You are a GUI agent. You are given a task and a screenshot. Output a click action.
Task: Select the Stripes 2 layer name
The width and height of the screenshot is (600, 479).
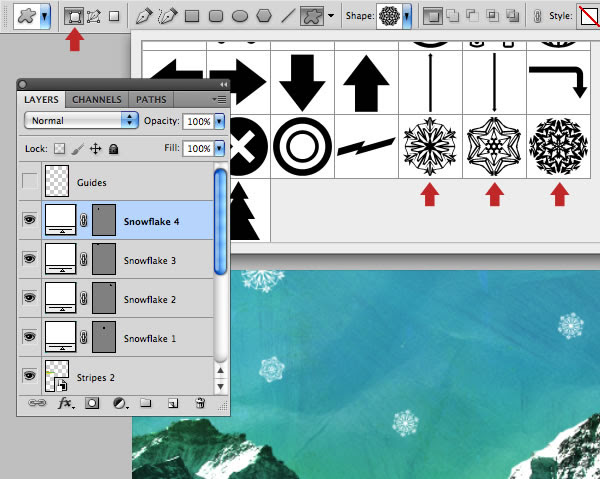(96, 378)
